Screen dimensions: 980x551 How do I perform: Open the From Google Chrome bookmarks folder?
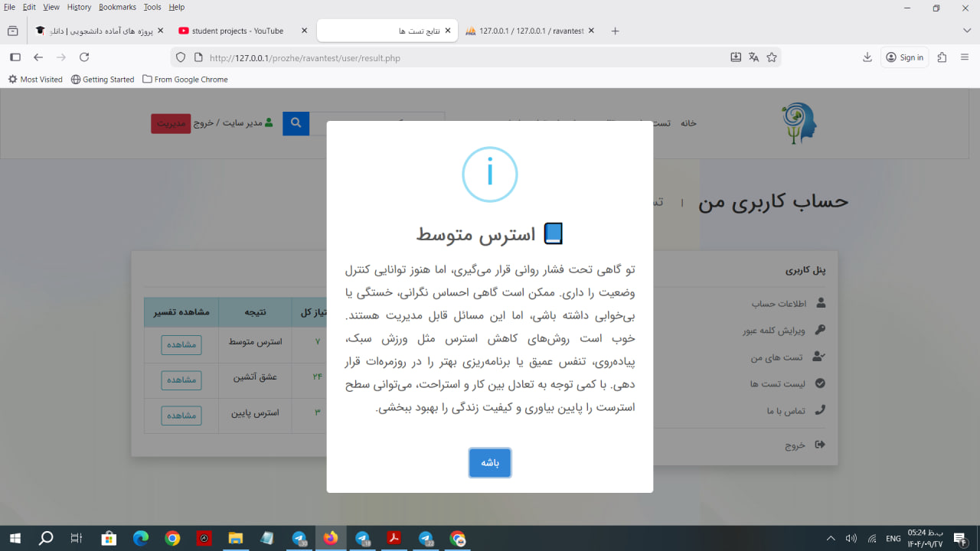click(x=185, y=79)
